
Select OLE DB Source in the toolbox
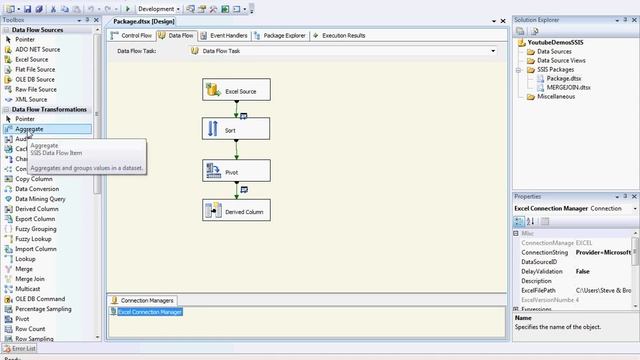(35, 80)
